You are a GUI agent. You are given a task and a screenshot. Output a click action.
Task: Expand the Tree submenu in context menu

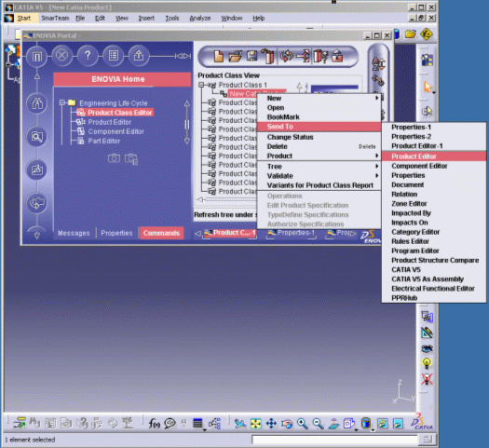376,166
